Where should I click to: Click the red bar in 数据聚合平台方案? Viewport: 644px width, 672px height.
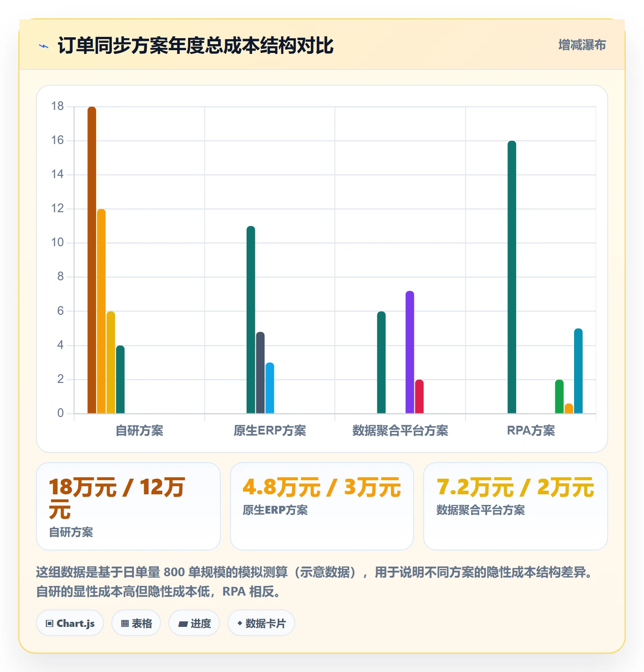click(420, 396)
